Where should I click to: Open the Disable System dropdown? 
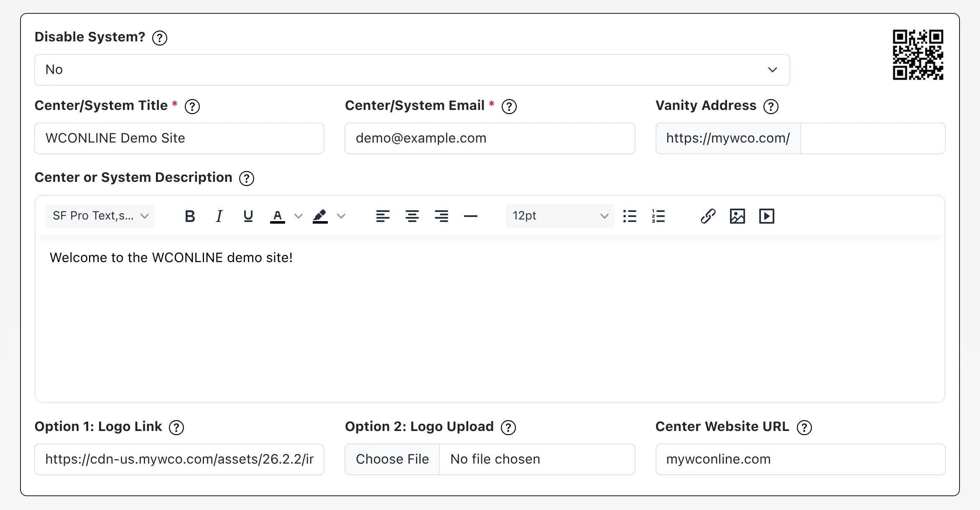click(412, 70)
